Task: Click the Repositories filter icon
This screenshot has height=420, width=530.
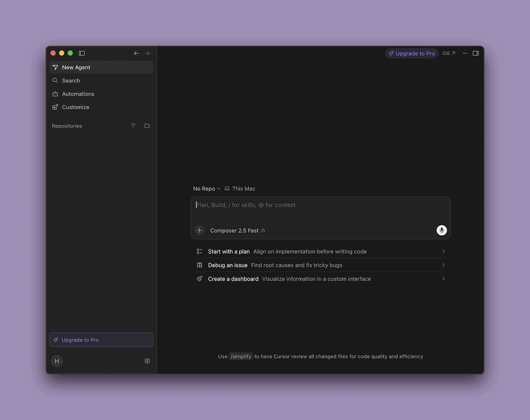Action: click(133, 126)
